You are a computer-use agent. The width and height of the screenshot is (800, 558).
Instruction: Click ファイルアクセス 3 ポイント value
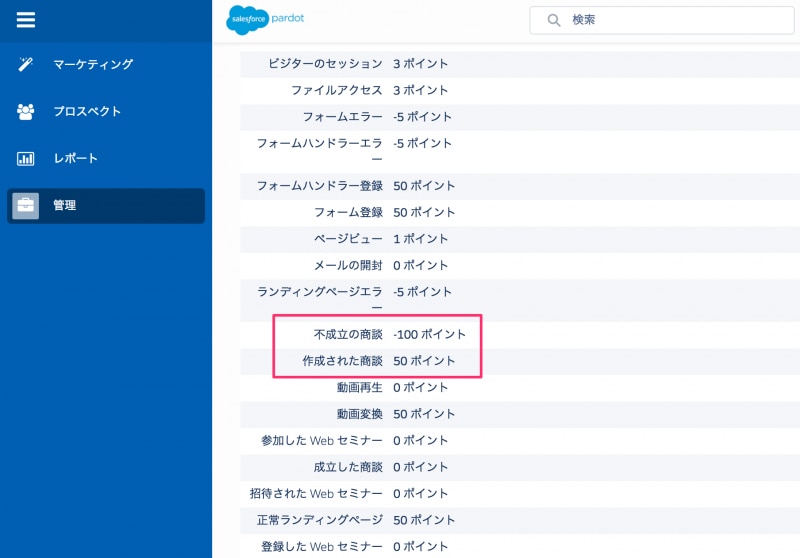coord(420,90)
